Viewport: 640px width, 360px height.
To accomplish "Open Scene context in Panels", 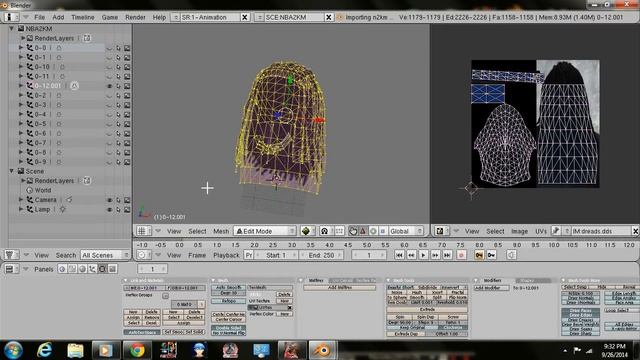I will [x=112, y=269].
